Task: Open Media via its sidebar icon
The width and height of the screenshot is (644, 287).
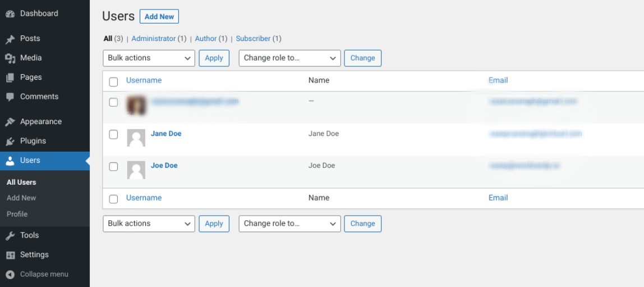Action: coord(10,58)
